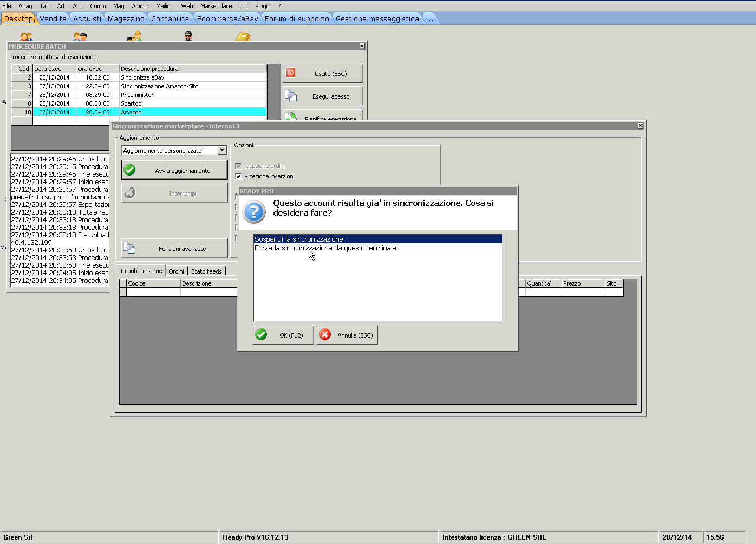Switch to the Ordini tab
This screenshot has height=544, width=756.
coord(176,271)
